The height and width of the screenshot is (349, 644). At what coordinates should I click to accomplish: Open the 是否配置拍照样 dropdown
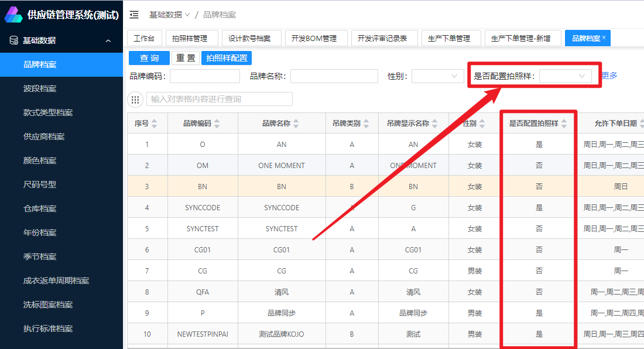click(565, 76)
